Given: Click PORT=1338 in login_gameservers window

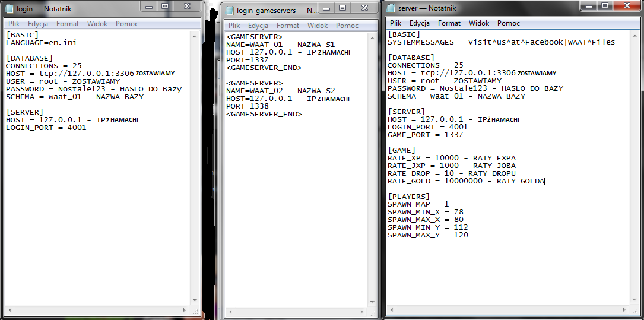Looking at the screenshot, I should (x=248, y=106).
